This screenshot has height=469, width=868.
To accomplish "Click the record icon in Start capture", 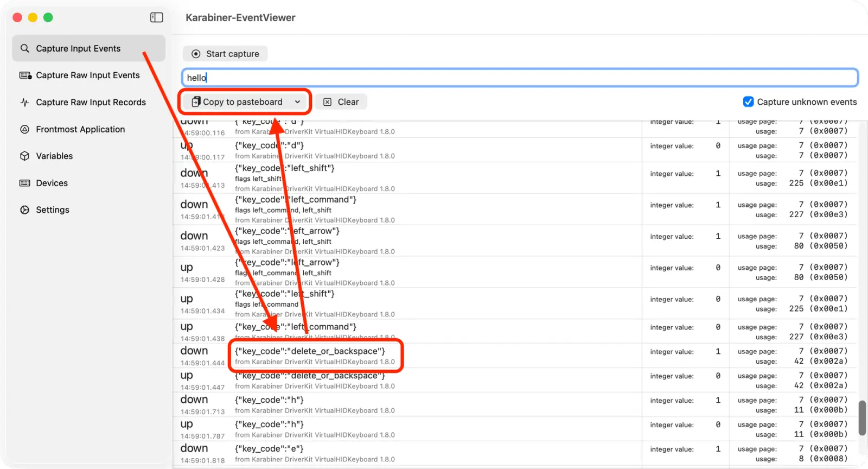I will point(196,54).
